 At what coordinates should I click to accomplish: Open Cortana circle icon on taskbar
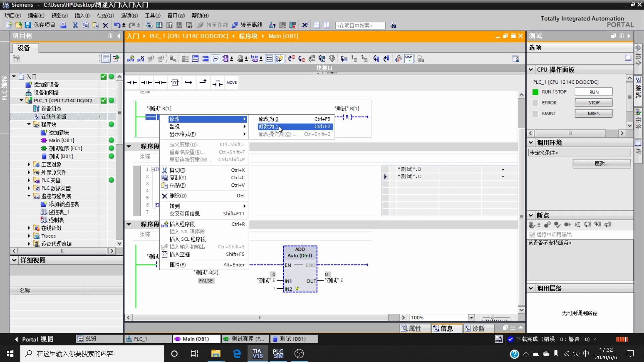(174, 354)
